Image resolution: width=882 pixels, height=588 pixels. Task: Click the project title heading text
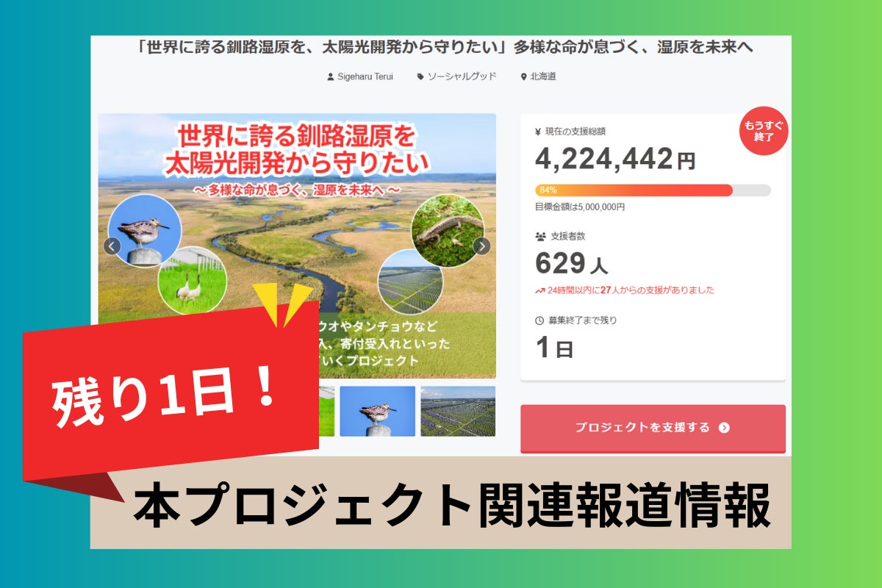pyautogui.click(x=445, y=47)
